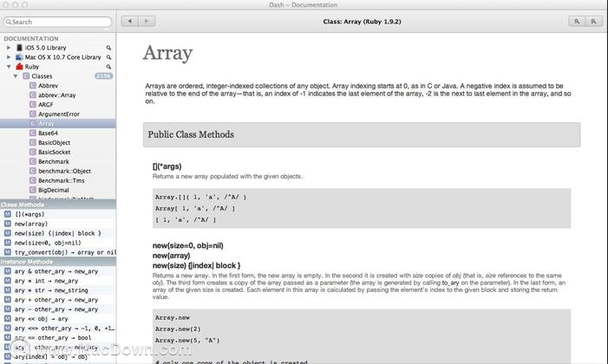The width and height of the screenshot is (608, 364).
Task: Expand the iOS 5.0 Library docset
Action: pos(9,48)
